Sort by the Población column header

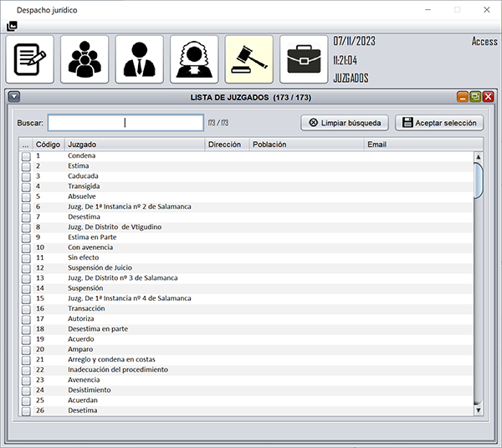305,145
